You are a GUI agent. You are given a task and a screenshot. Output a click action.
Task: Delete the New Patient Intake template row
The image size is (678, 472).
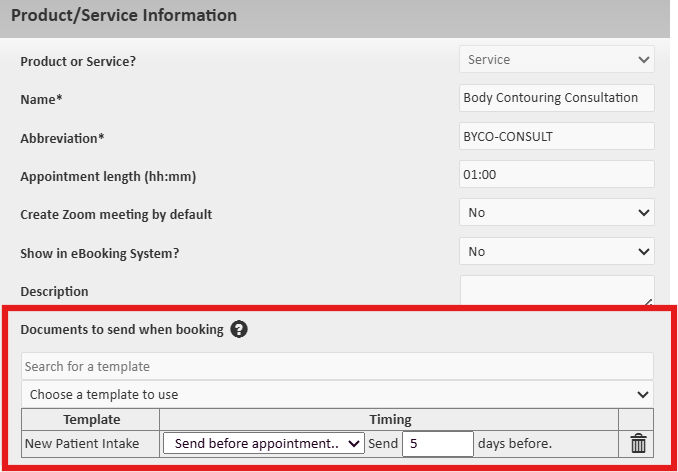[638, 444]
